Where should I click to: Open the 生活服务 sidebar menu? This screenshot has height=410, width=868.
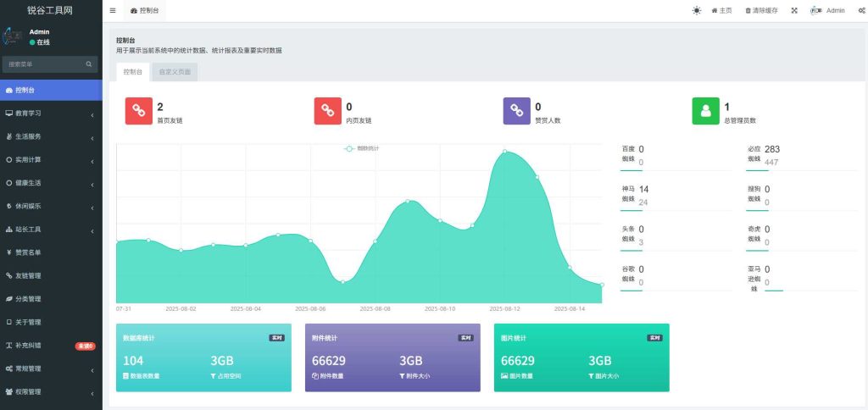pyautogui.click(x=51, y=136)
